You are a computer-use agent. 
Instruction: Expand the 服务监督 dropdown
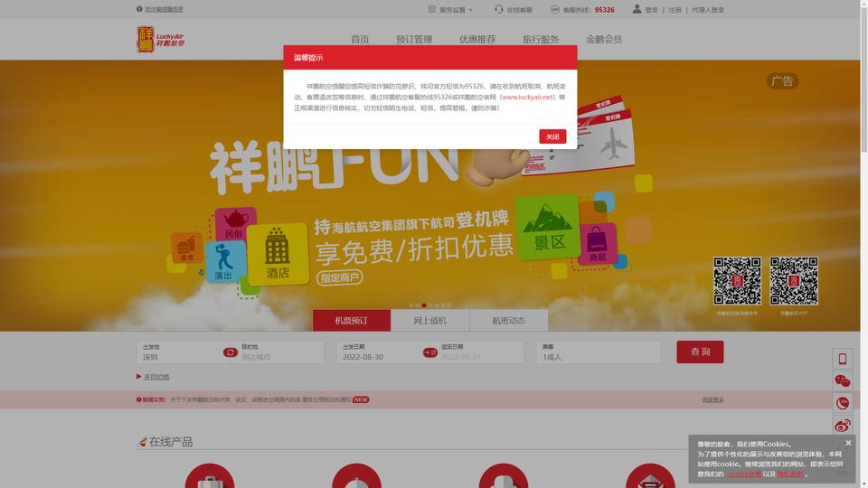click(x=450, y=9)
